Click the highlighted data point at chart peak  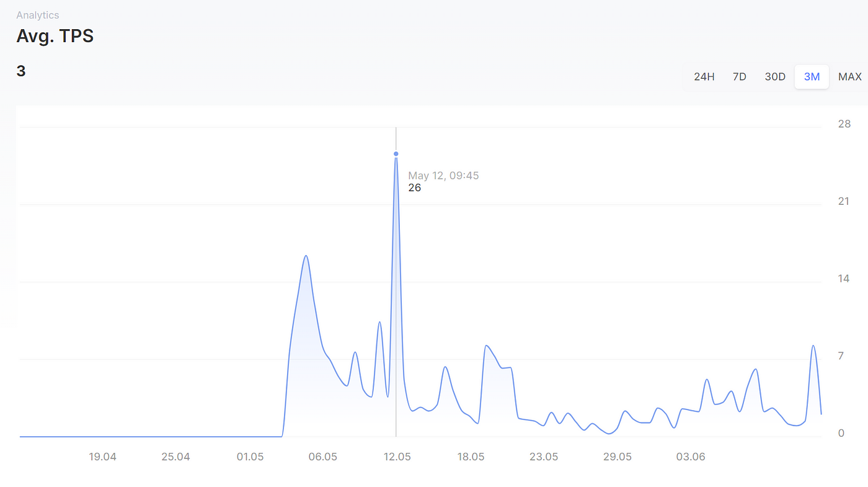[396, 154]
